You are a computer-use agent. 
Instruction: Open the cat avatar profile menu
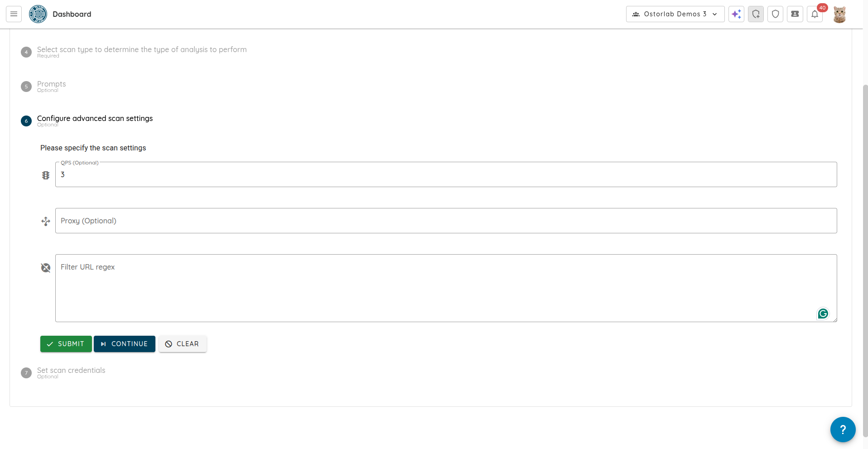pyautogui.click(x=839, y=14)
